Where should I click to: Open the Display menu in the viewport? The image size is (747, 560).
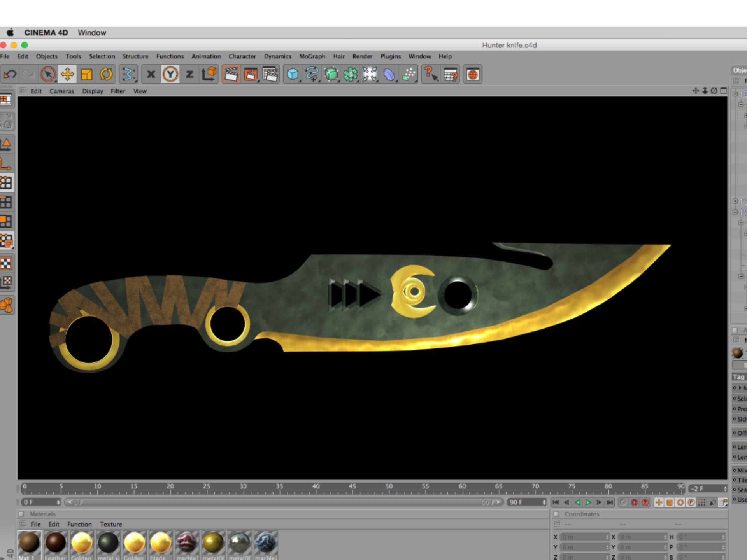point(93,91)
